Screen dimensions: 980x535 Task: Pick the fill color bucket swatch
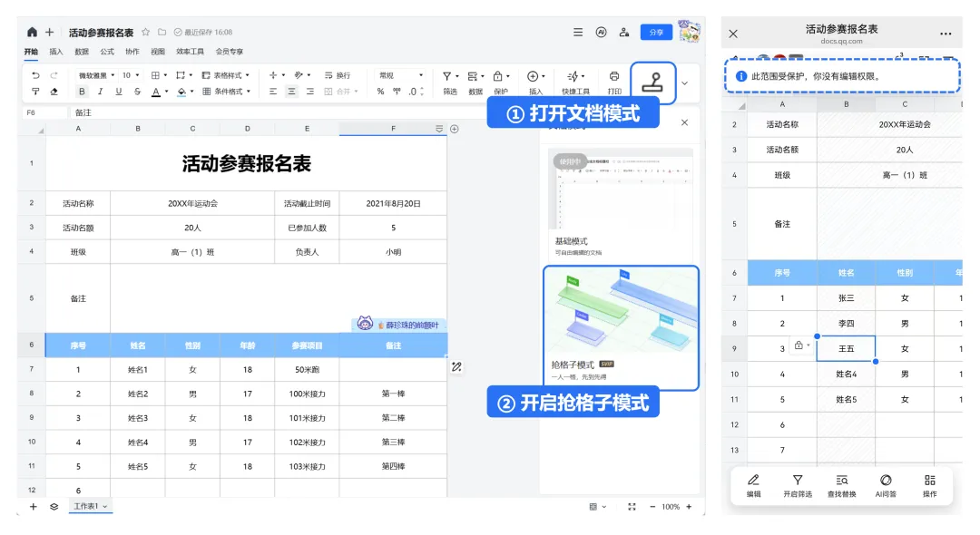[181, 92]
